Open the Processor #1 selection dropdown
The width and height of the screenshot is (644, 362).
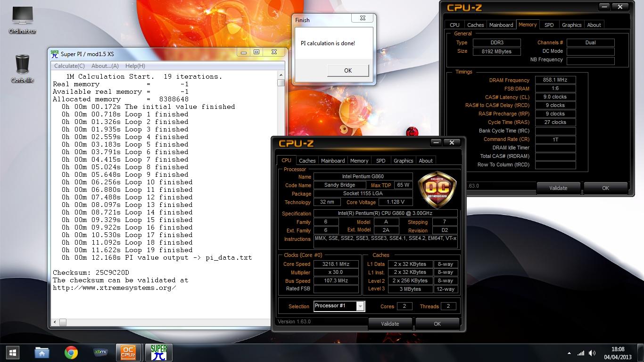coord(339,306)
